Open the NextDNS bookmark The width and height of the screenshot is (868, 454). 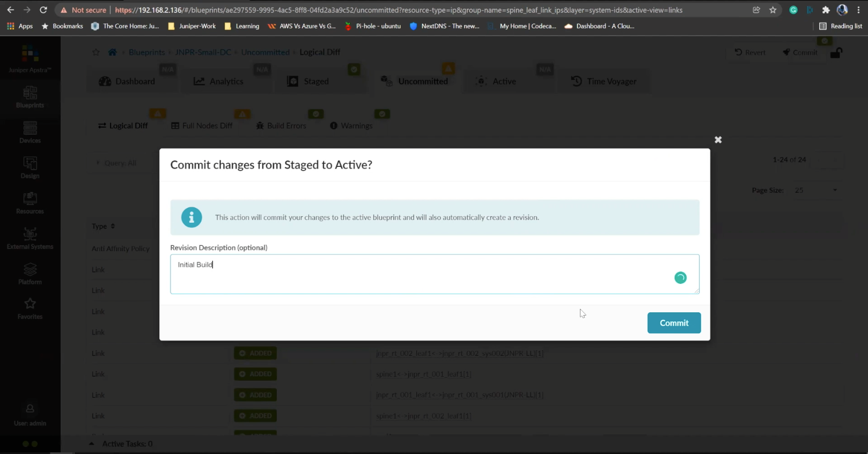click(x=444, y=26)
